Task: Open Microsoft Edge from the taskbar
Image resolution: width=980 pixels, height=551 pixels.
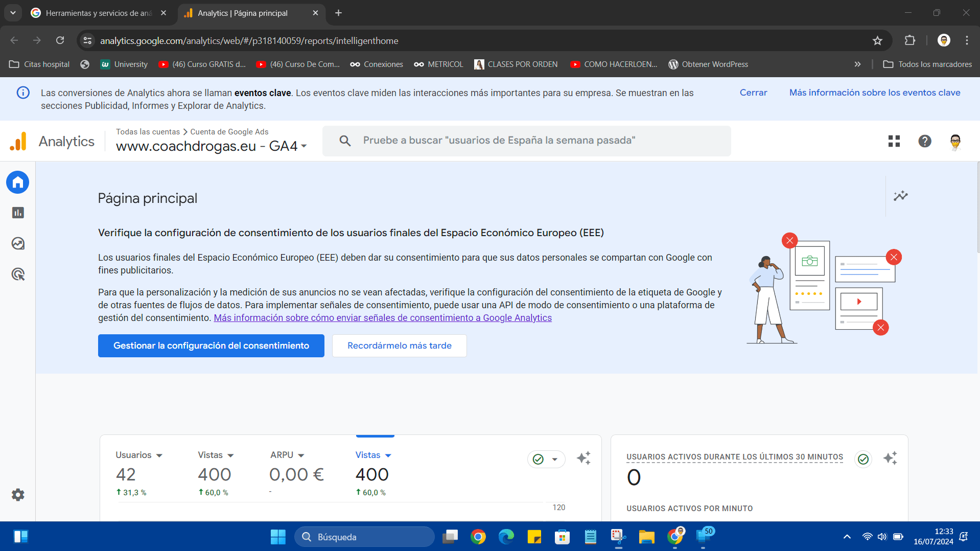Action: click(506, 537)
